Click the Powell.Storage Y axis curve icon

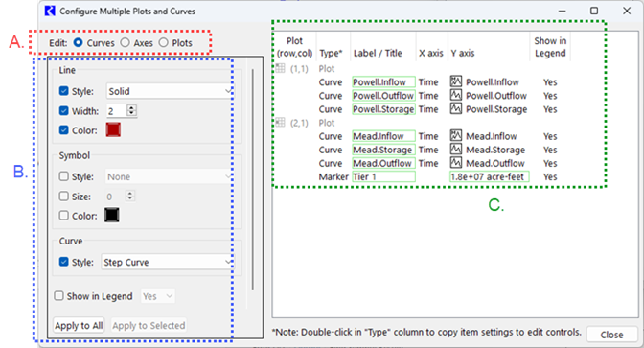click(456, 108)
